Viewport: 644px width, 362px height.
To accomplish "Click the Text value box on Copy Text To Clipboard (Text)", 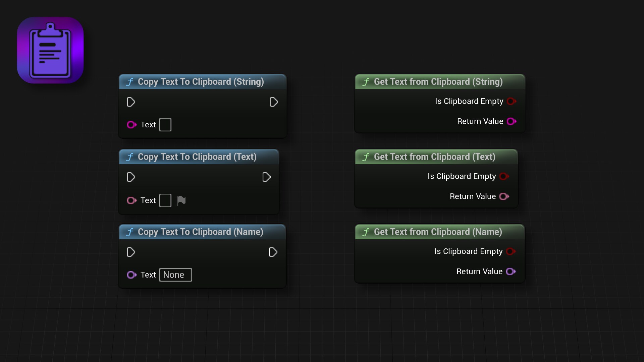I will 165,200.
